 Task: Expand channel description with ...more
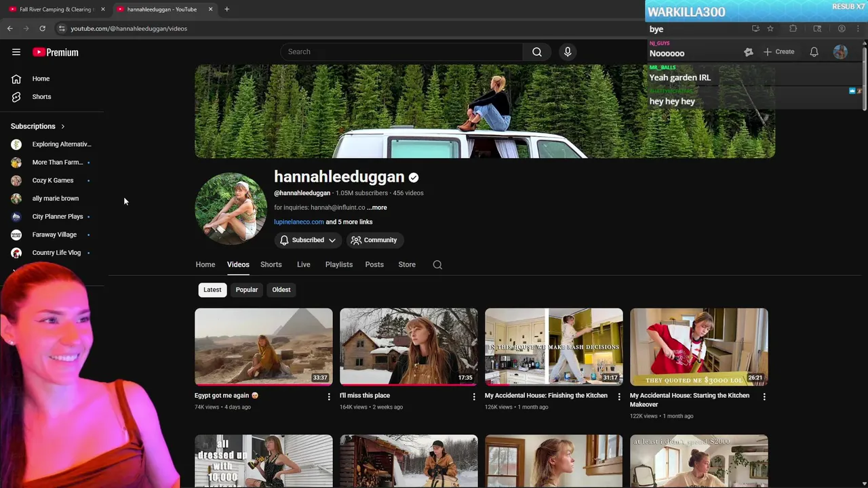click(377, 207)
